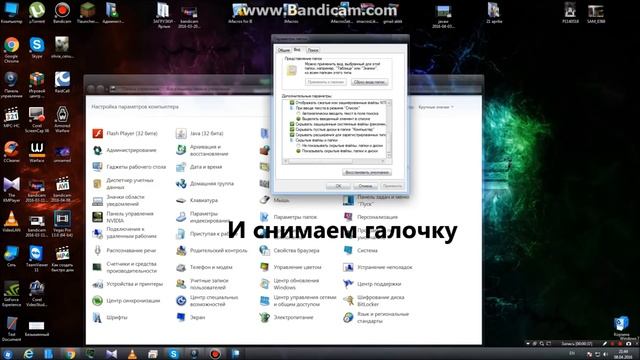Open VLC cone icon on taskbar
Screen dimensions: 640x360
132,354
